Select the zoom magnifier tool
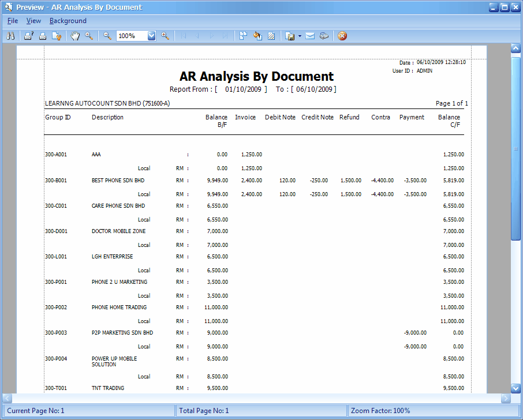 (89, 36)
